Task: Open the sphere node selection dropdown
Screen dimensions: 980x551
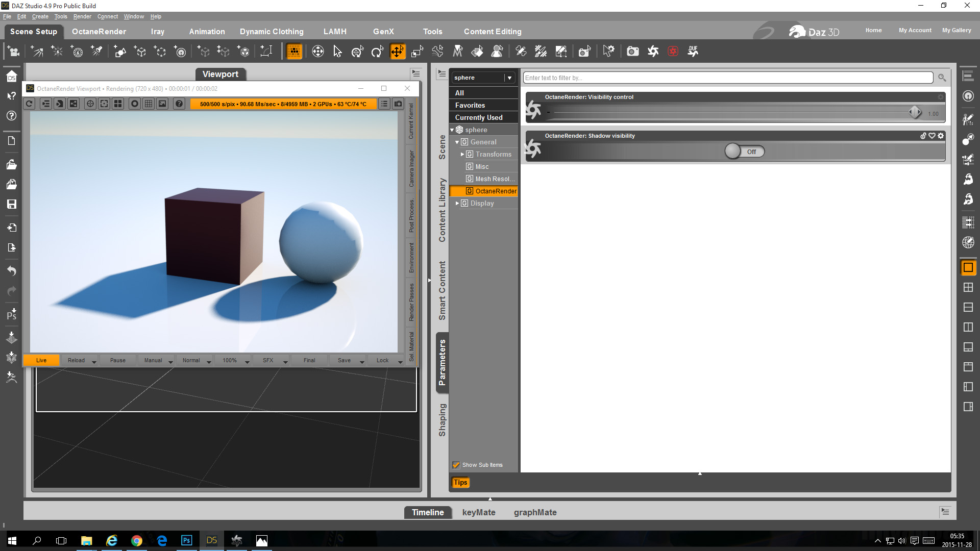Action: pos(509,78)
